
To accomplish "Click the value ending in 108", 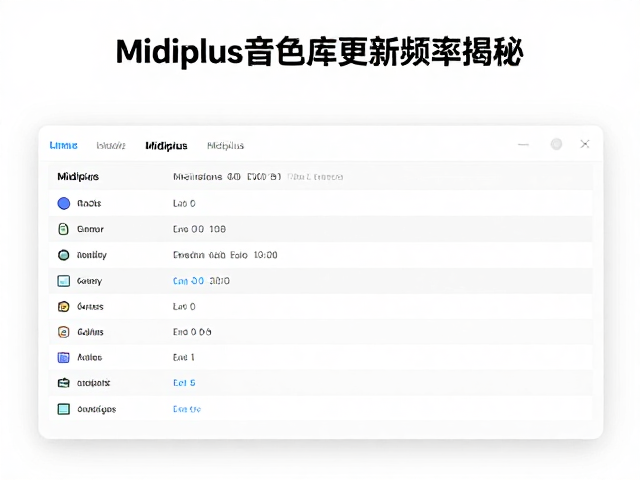I will point(199,229).
